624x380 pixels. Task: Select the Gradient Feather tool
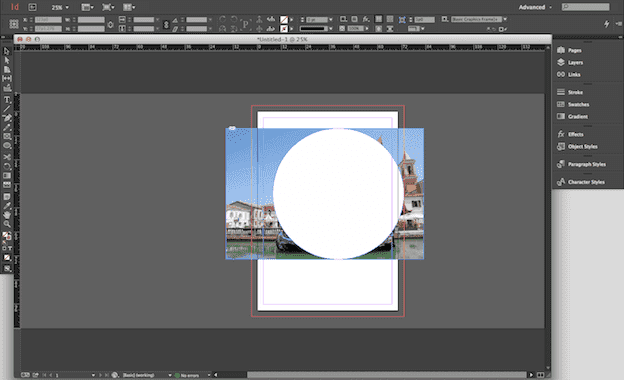click(7, 185)
